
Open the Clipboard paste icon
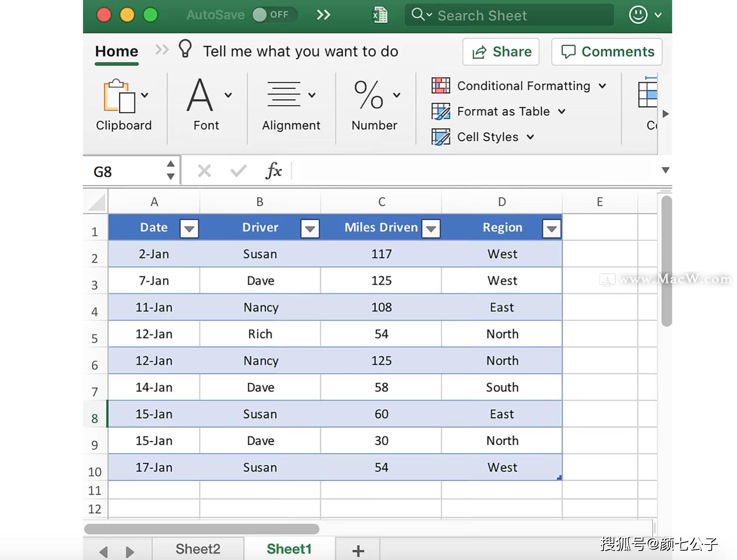[119, 96]
